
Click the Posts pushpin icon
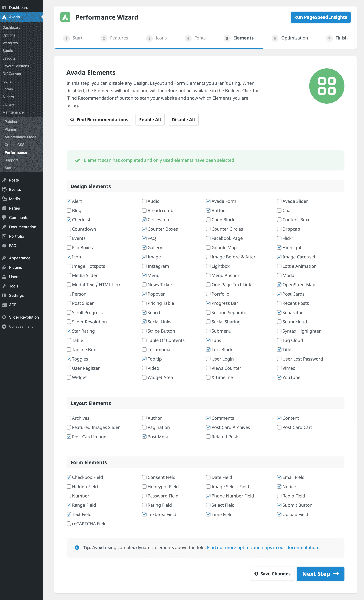(x=4, y=180)
